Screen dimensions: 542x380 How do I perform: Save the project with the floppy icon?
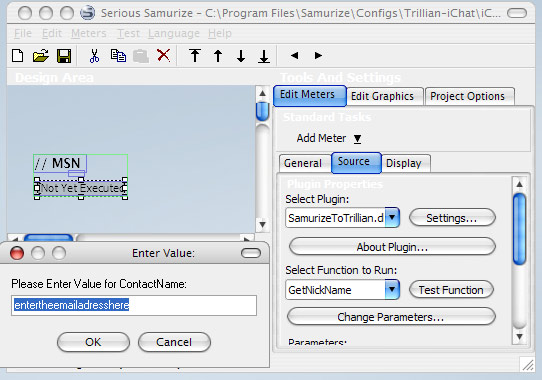point(64,56)
